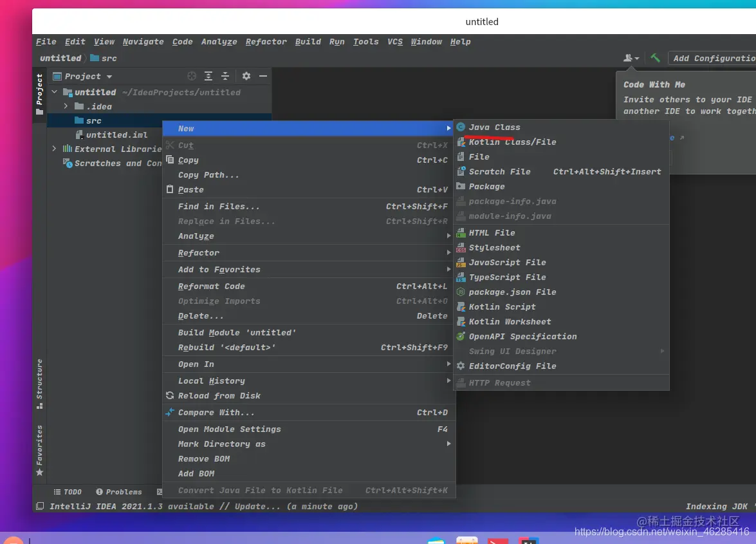
Task: Expand Add to Favorites submenu
Action: (309, 270)
